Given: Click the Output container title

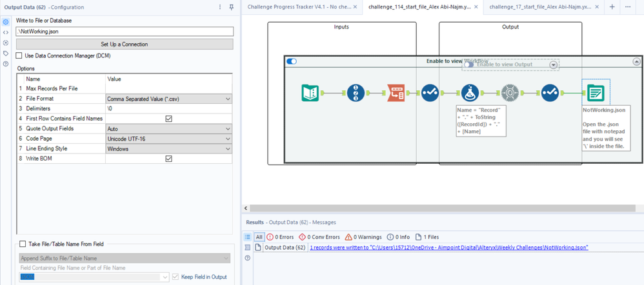Looking at the screenshot, I should coord(510,27).
